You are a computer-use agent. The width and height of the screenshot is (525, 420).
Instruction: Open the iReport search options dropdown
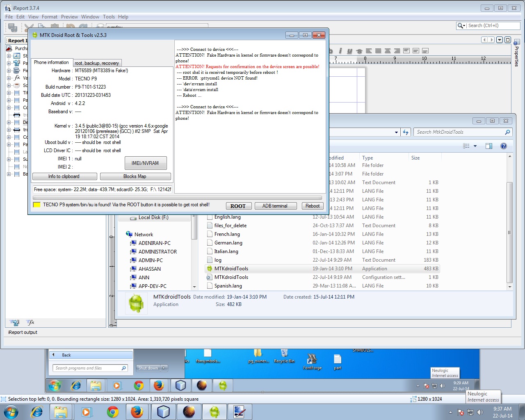462,26
